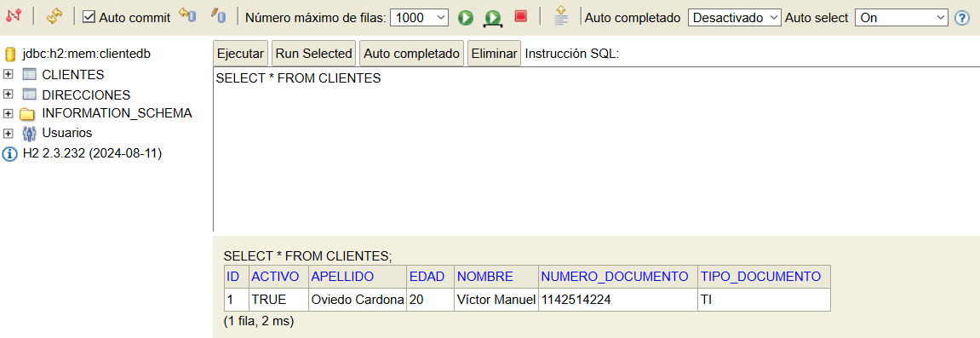Toggle the Auto commit checkbox
This screenshot has width=980, height=338.
89,17
